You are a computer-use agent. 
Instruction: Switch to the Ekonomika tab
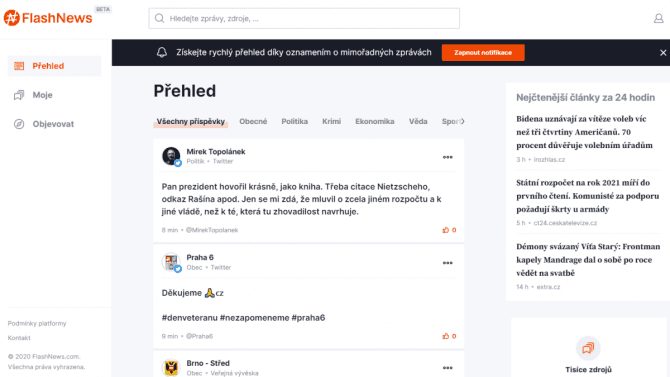[375, 121]
